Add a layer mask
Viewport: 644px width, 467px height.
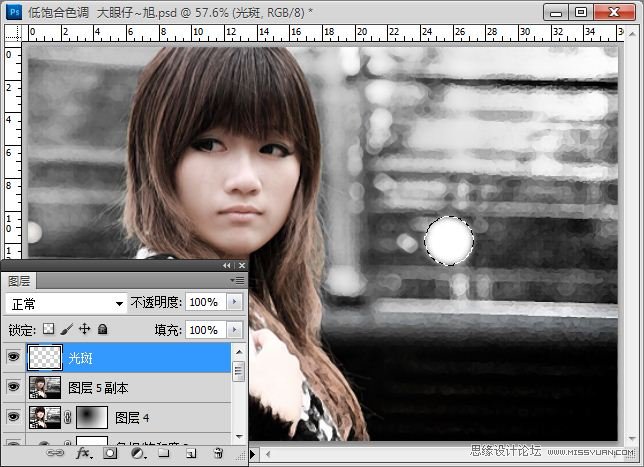click(x=110, y=453)
